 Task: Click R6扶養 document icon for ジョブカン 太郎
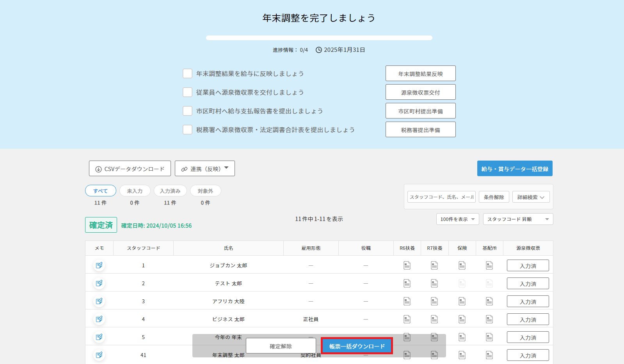(407, 265)
